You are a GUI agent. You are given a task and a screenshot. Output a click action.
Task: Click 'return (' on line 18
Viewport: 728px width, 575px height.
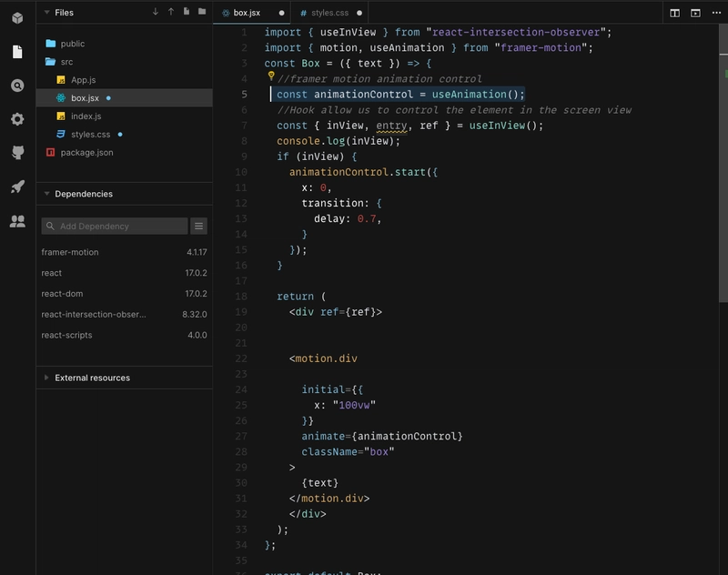301,296
